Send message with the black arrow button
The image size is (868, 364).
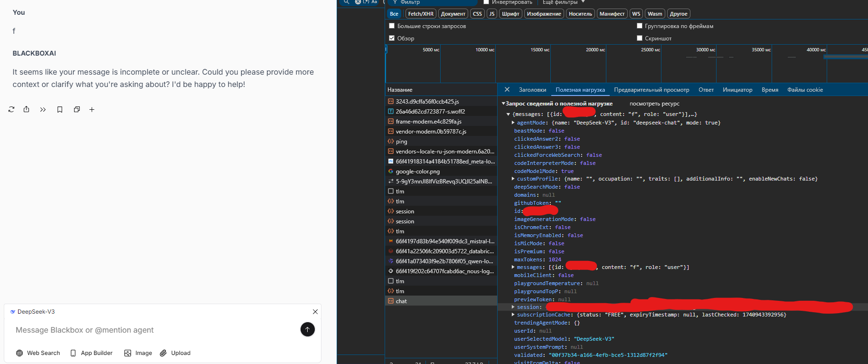coord(308,329)
